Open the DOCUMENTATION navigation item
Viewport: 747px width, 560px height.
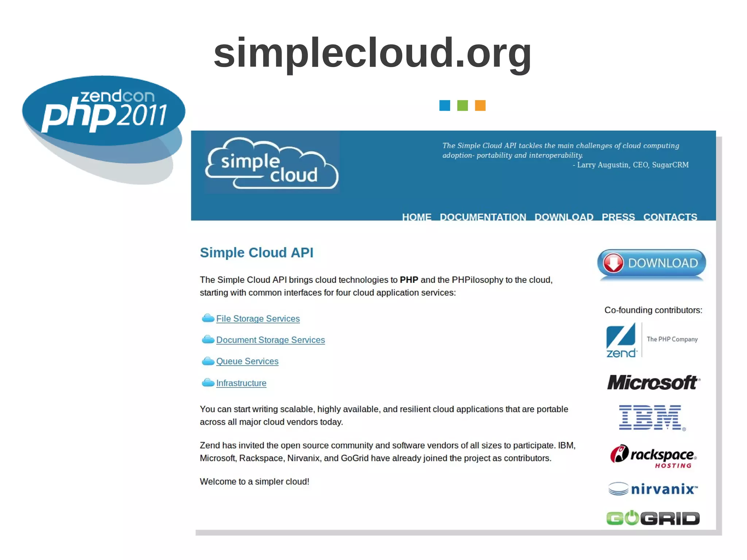483,217
